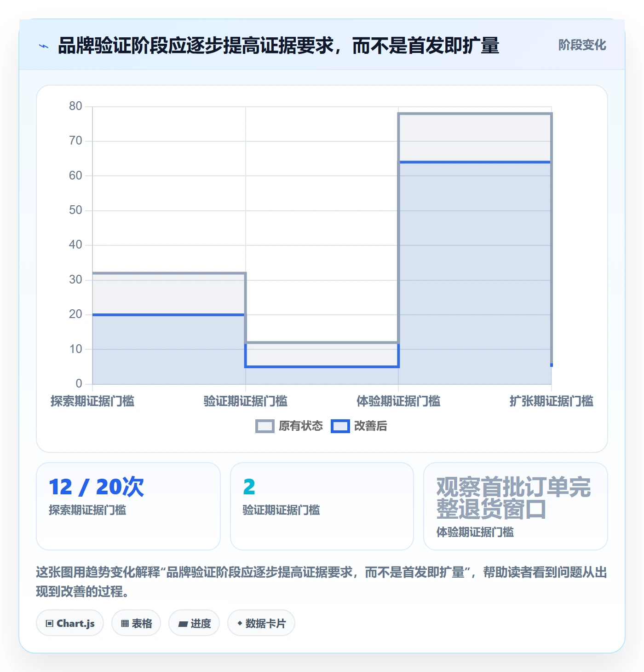Click the y-axis label 50

[x=75, y=210]
